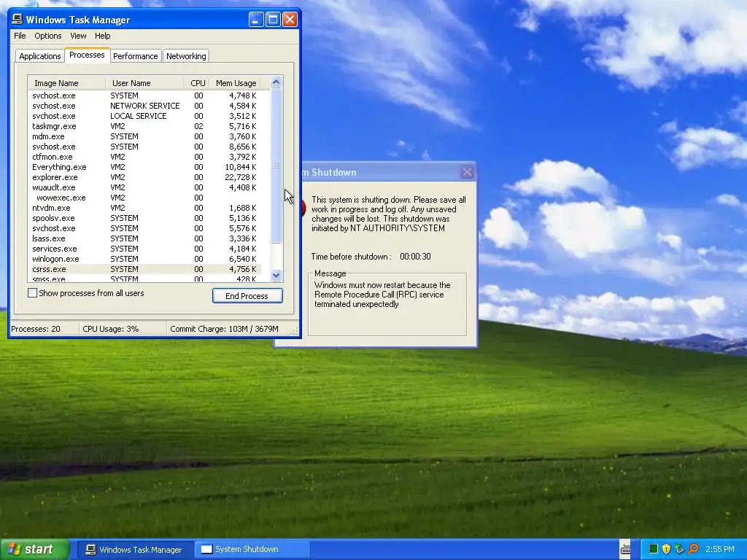Click the shutdown countdown 00:00:30 value
The image size is (747, 560).
415,256
